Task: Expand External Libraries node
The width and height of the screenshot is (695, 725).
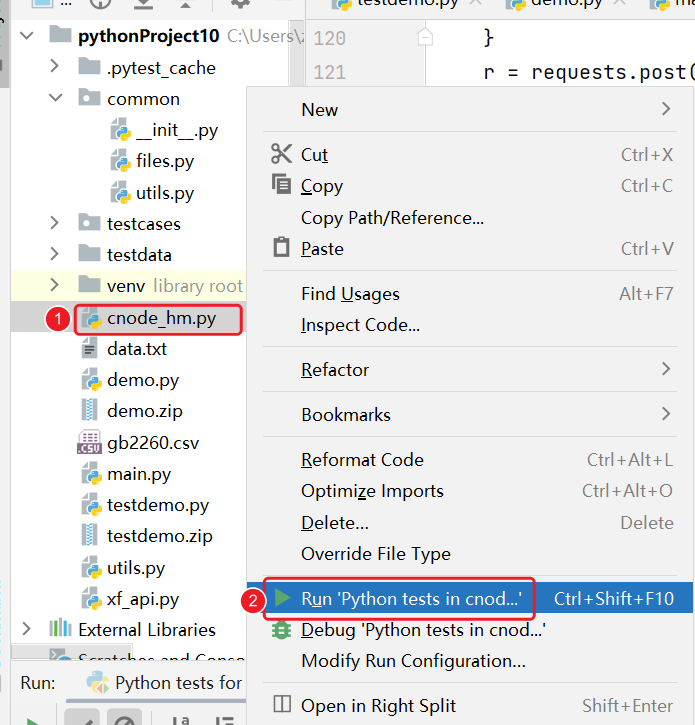Action: 26,629
